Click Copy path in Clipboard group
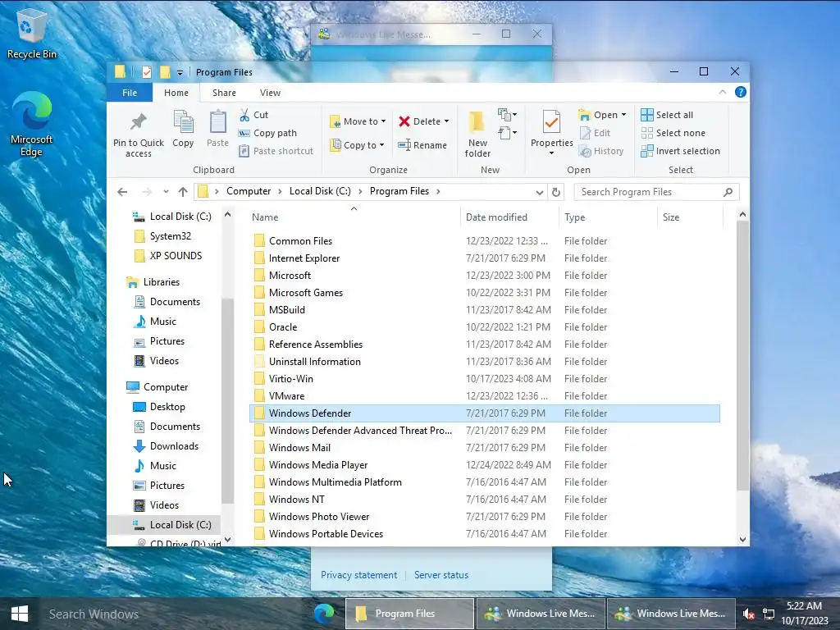This screenshot has width=840, height=630. 267,133
